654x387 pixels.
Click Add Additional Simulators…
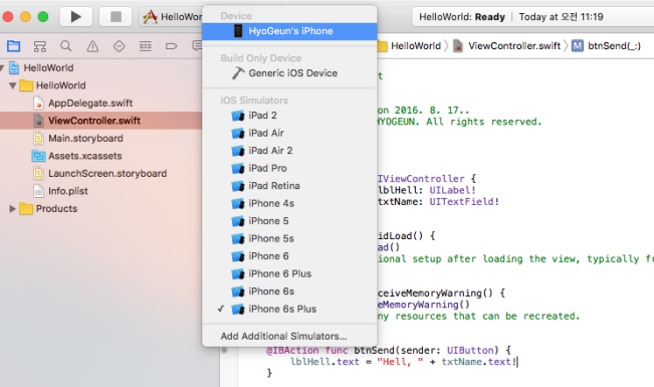[290, 336]
